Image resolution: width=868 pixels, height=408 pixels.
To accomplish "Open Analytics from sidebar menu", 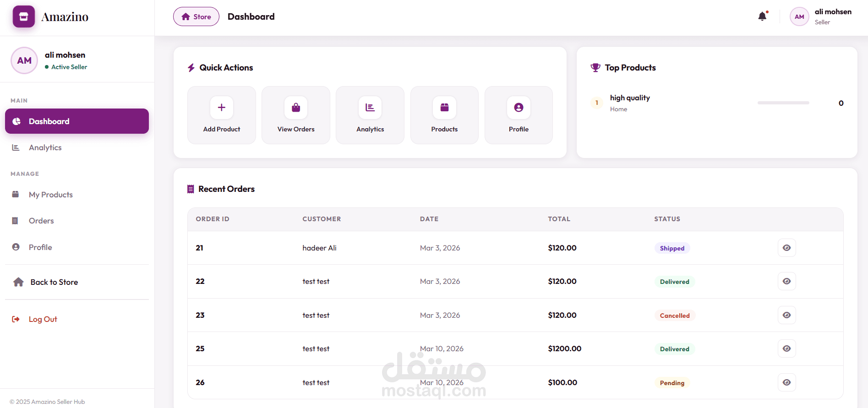I will 45,147.
